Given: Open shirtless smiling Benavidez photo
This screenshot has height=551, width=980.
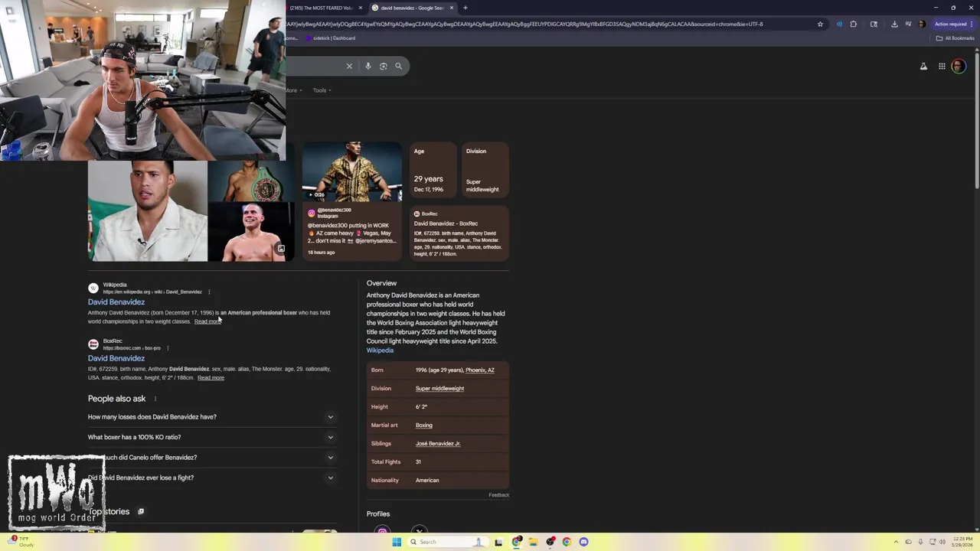Looking at the screenshot, I should click(x=251, y=233).
